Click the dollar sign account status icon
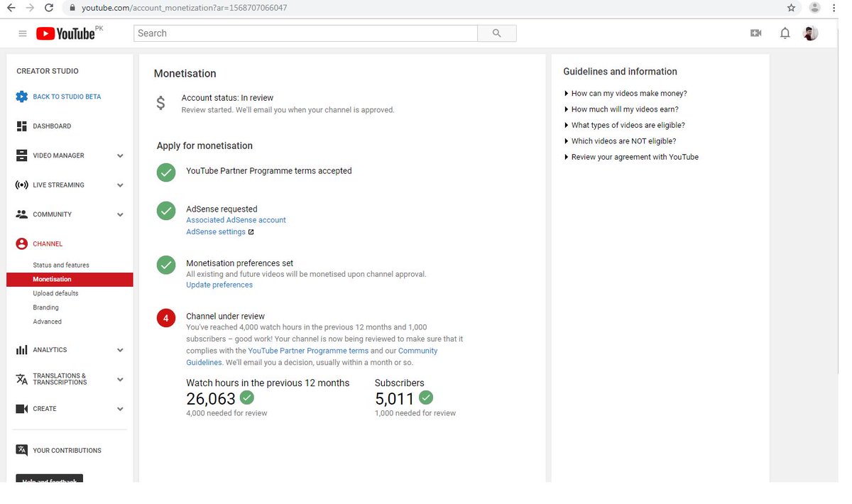This screenshot has height=504, width=852. coord(161,104)
